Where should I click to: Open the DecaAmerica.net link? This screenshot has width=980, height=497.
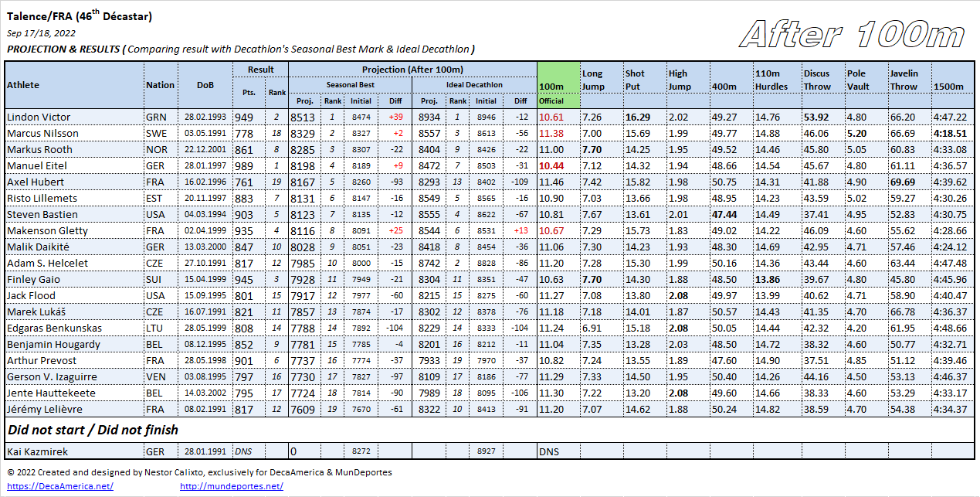point(59,486)
